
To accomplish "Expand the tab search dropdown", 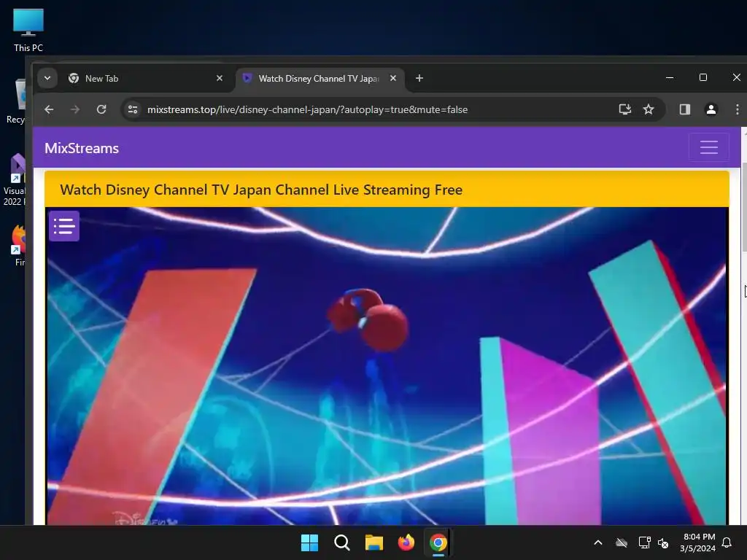I will (x=47, y=78).
